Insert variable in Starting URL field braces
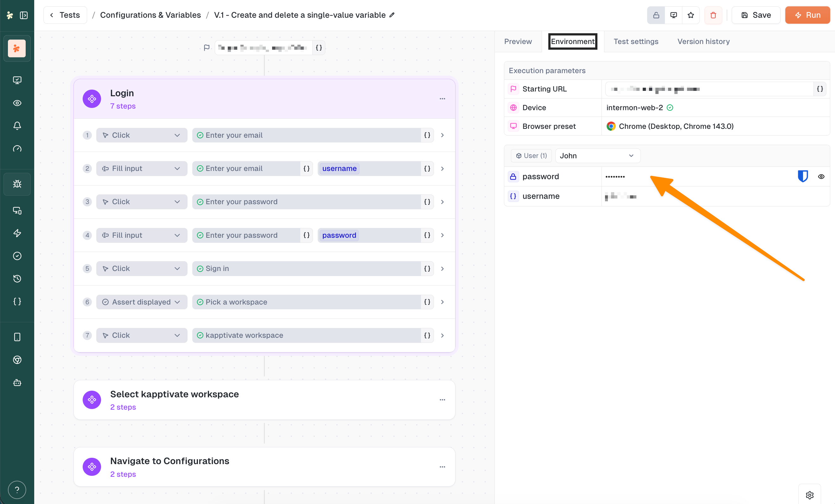 tap(820, 89)
